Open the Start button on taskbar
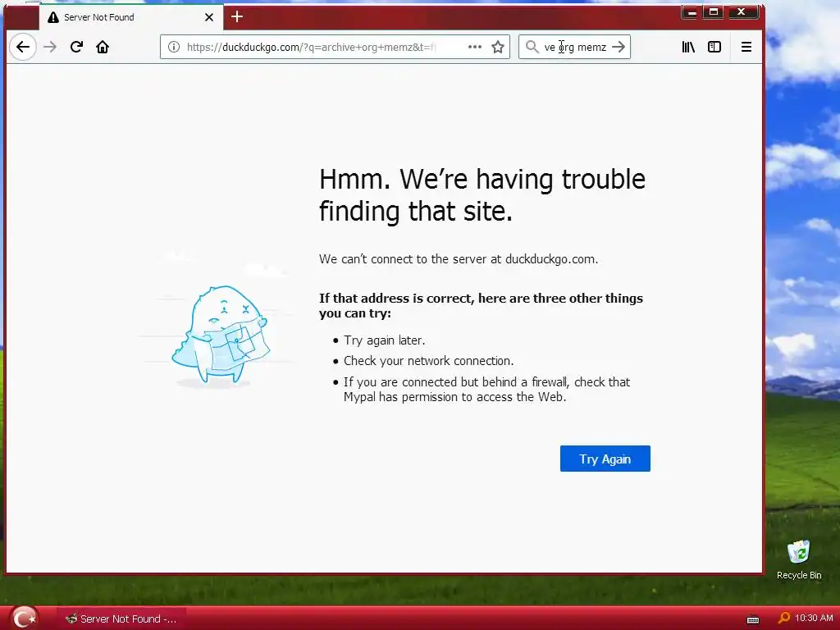Viewport: 840px width, 630px height. pyautogui.click(x=24, y=619)
